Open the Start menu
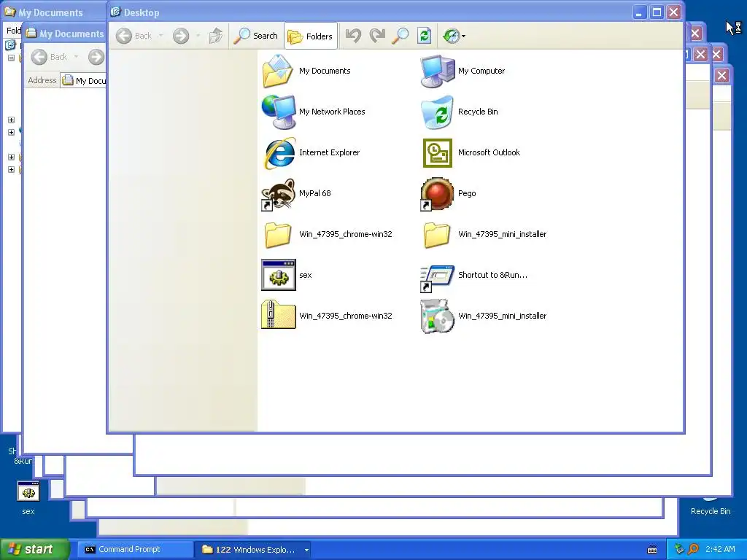747x560 pixels. click(34, 550)
